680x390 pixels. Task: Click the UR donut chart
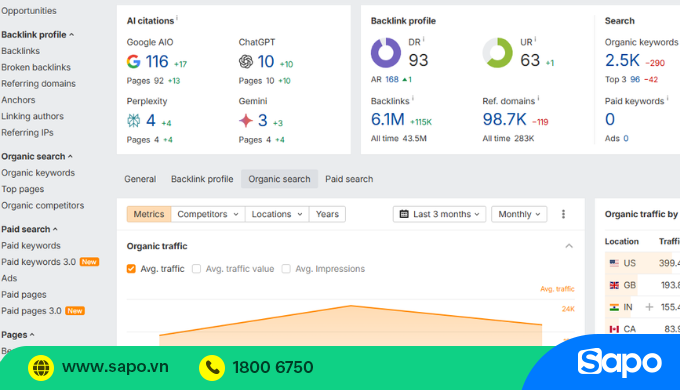pyautogui.click(x=497, y=52)
